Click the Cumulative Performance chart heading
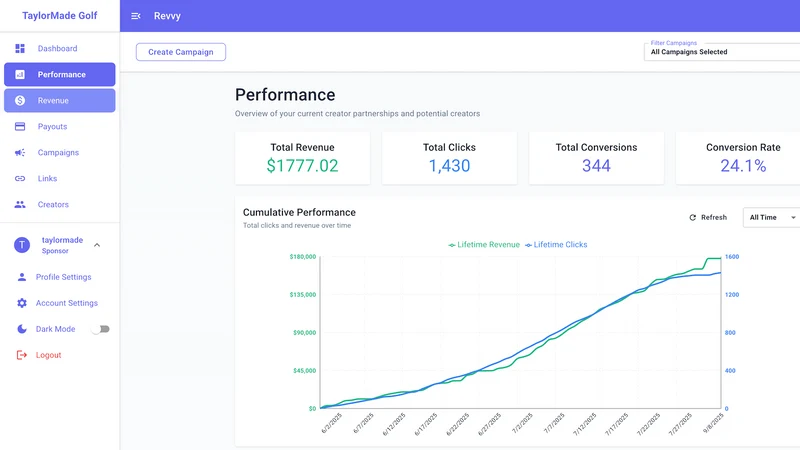Screen dimensions: 800x450 tap(299, 212)
